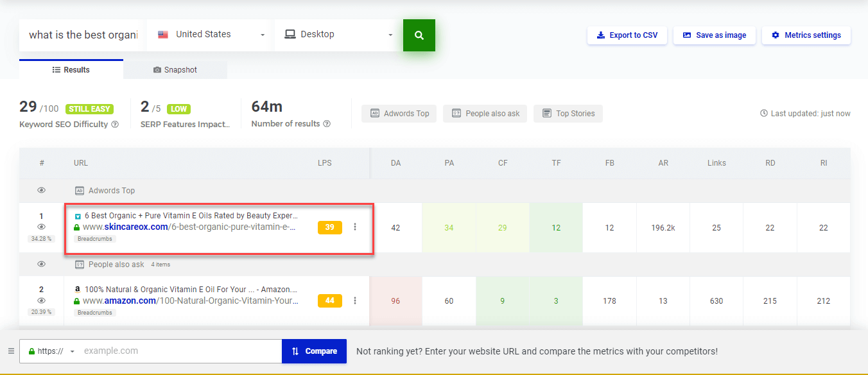This screenshot has height=375, width=868.
Task: Click the Breadcrumbs tag under amazon result
Action: (94, 313)
